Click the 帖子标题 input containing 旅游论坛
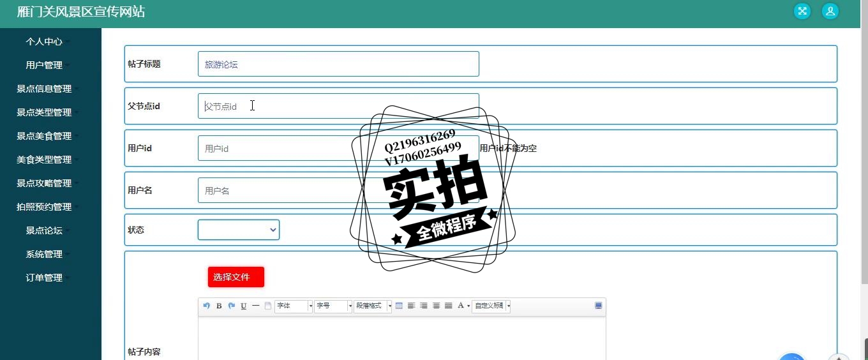The height and width of the screenshot is (360, 868). pyautogui.click(x=338, y=64)
